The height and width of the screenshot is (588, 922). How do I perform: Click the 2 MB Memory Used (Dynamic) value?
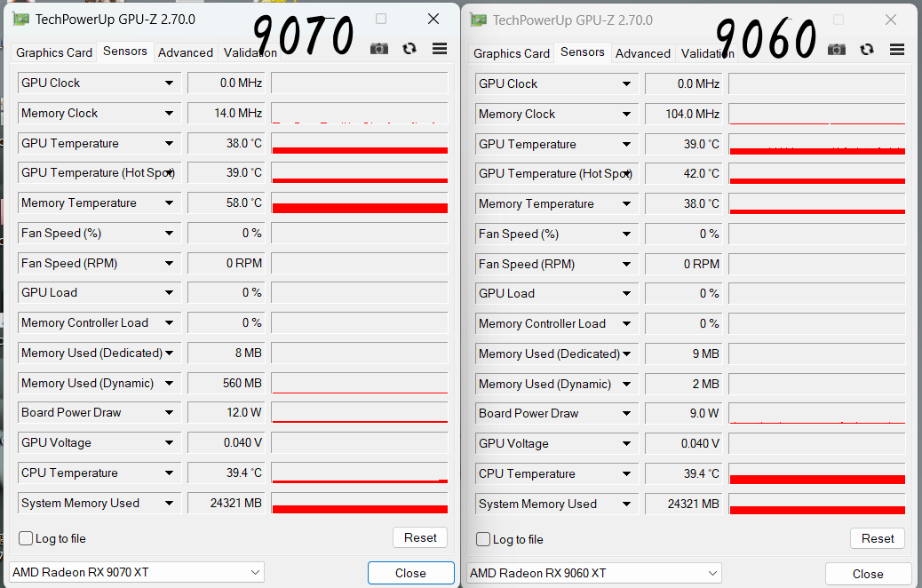tap(684, 384)
